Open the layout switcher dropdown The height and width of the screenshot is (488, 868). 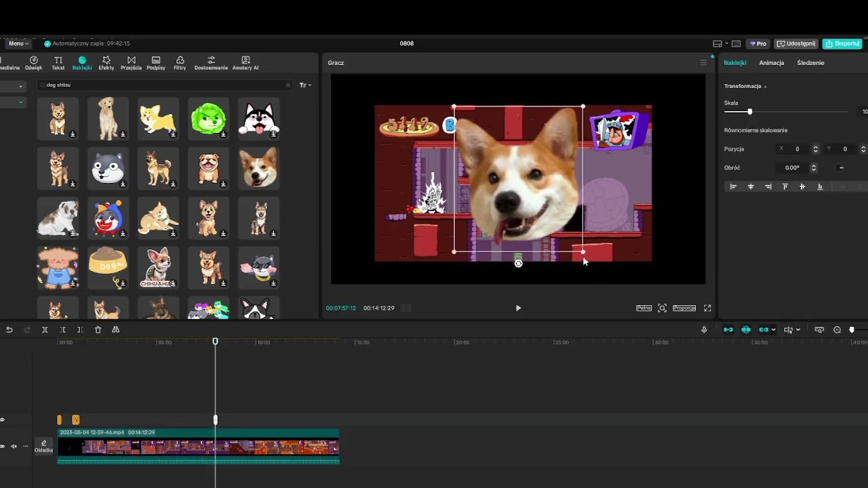coord(720,43)
